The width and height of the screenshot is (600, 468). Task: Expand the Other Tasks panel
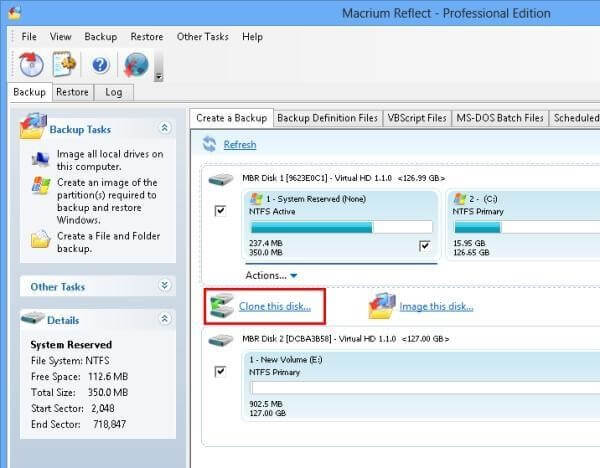click(165, 285)
